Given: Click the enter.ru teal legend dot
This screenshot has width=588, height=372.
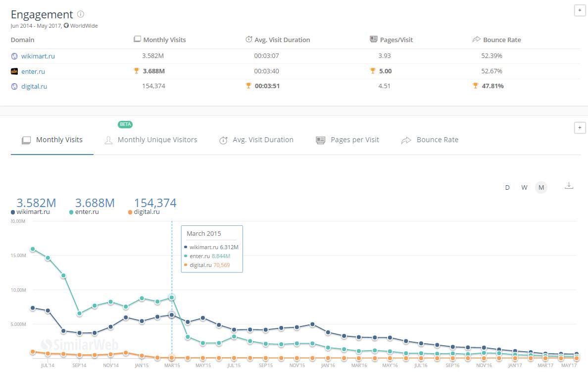Looking at the screenshot, I should (71, 212).
